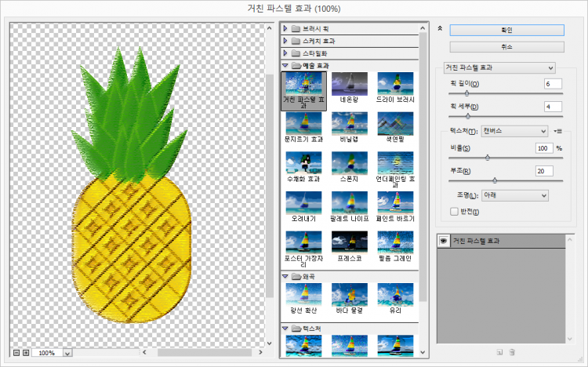Collapse filter thumbnails panel with double-arrow icon
588x367 pixels.
tap(441, 28)
